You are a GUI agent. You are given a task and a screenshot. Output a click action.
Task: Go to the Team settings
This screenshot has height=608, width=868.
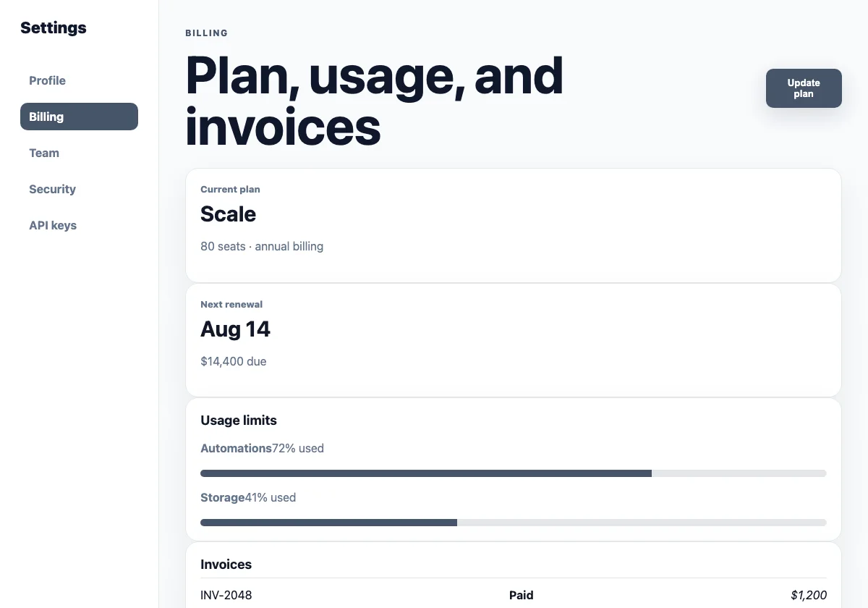coord(79,153)
